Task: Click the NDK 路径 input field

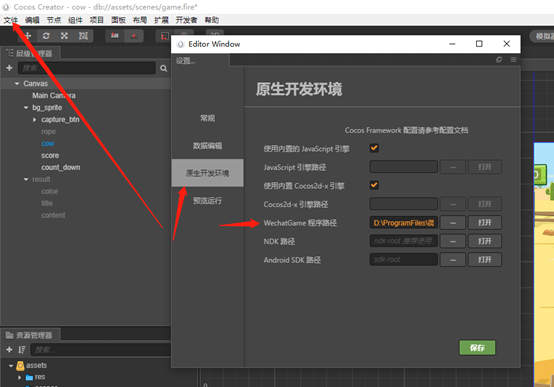Action: 403,241
